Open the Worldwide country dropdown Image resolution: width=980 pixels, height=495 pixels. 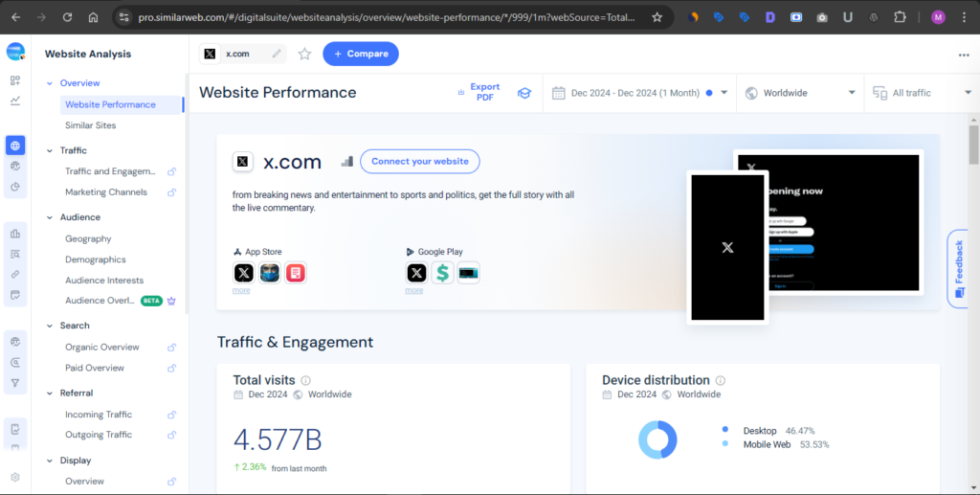click(800, 93)
